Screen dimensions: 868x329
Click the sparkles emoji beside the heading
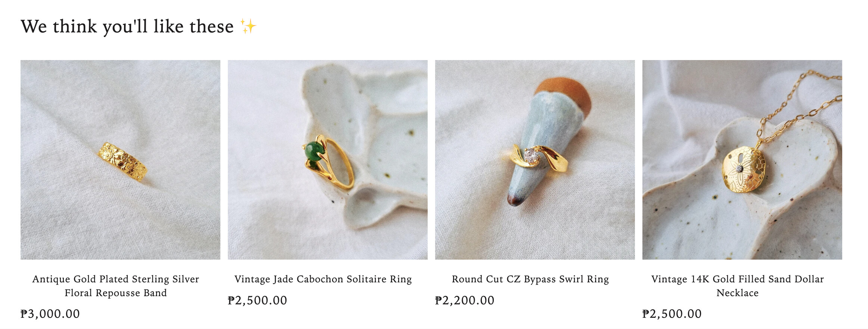coord(248,26)
